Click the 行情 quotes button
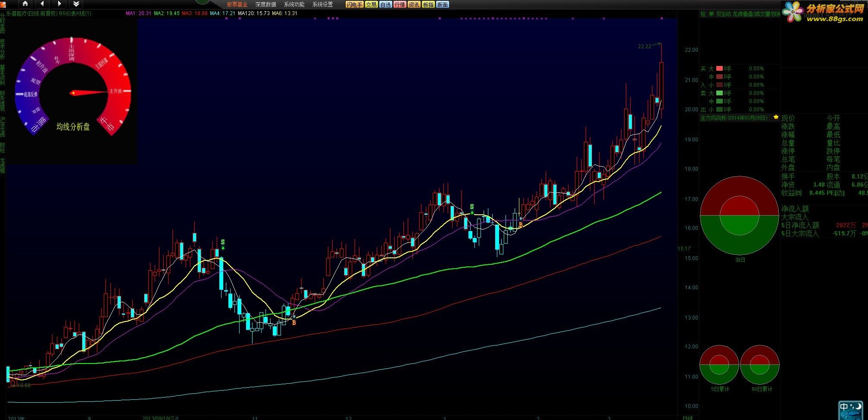 (400, 4)
